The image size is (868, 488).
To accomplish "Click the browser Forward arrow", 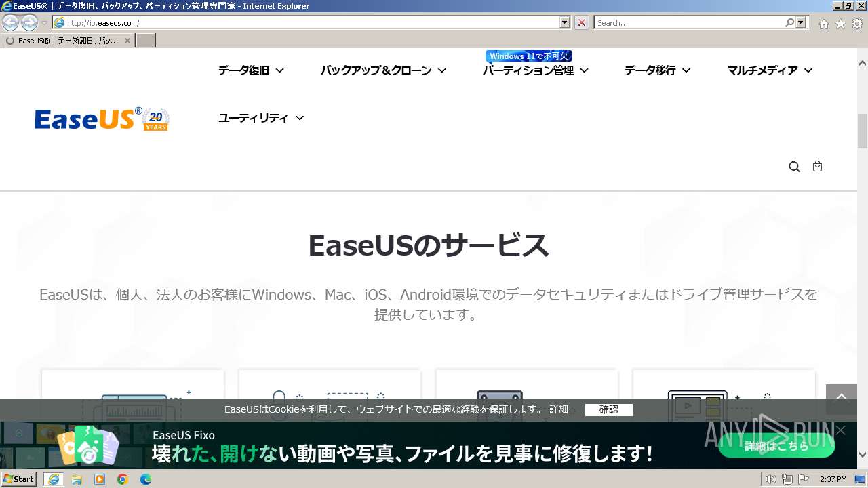I will point(29,23).
